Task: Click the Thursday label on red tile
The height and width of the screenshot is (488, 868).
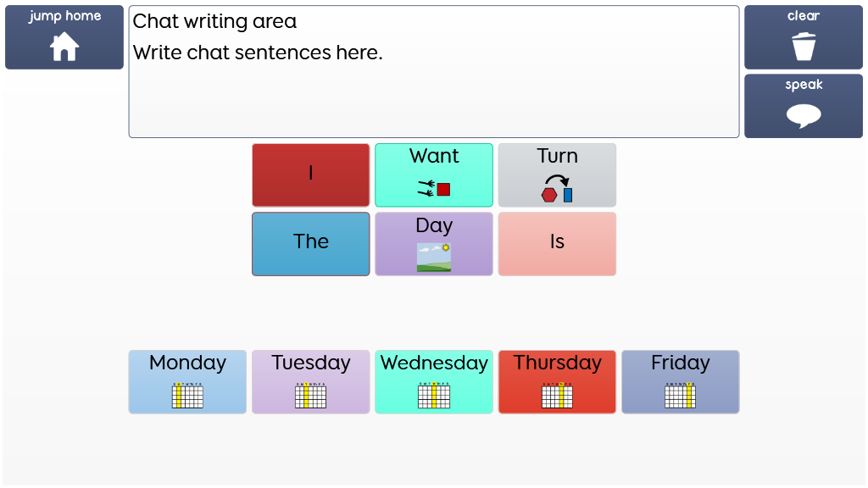Action: click(557, 363)
